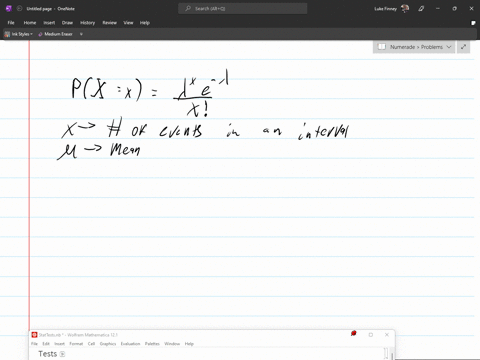Click the Mathematica cell bracket on the right

pos(386,354)
